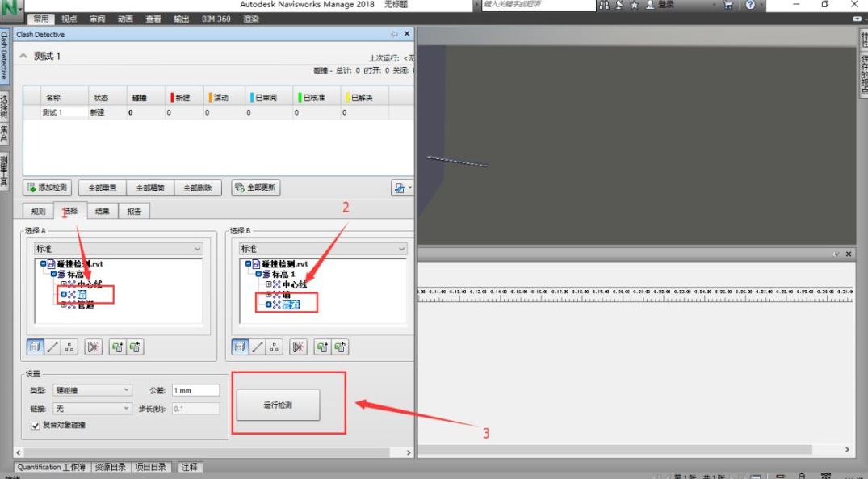Click the 公差 1 mm input field
This screenshot has width=868, height=479.
(196, 390)
